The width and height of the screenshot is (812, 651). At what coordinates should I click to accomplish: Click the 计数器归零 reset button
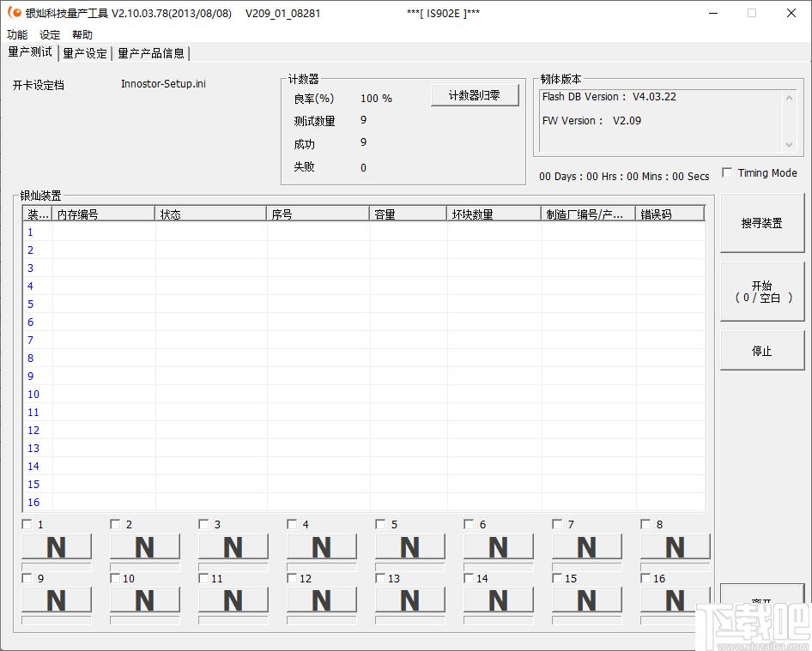(475, 95)
